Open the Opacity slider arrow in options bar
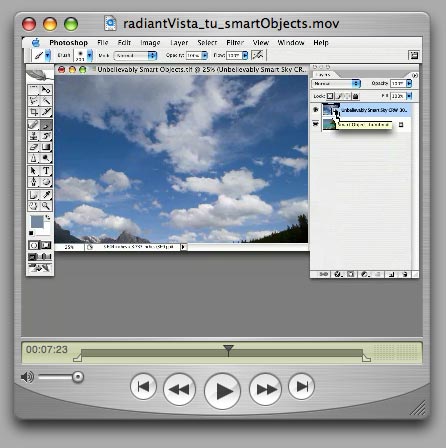Screen dimensions: 446x448 pos(205,55)
